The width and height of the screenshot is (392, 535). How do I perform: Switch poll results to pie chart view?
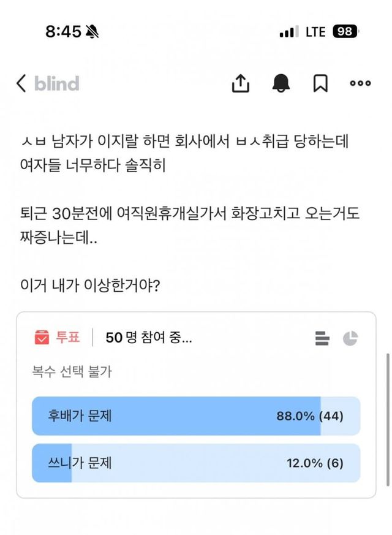[350, 338]
